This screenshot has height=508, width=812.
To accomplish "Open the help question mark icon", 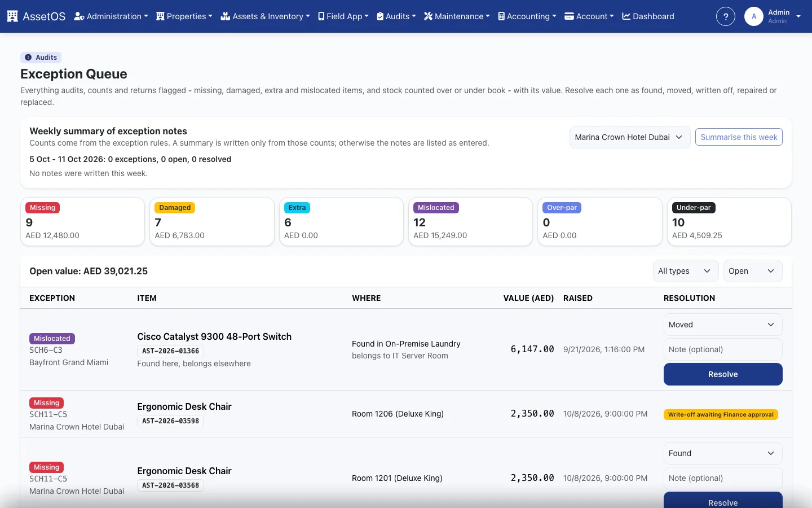I will tap(726, 16).
